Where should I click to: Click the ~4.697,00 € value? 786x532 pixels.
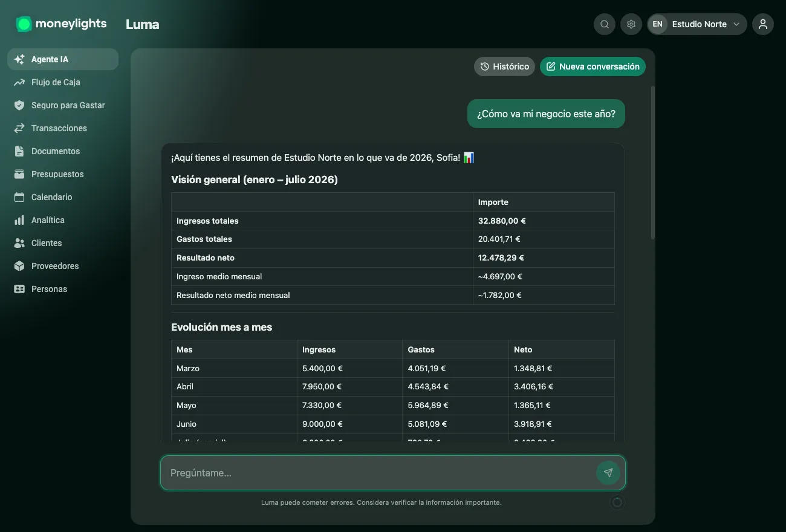500,276
